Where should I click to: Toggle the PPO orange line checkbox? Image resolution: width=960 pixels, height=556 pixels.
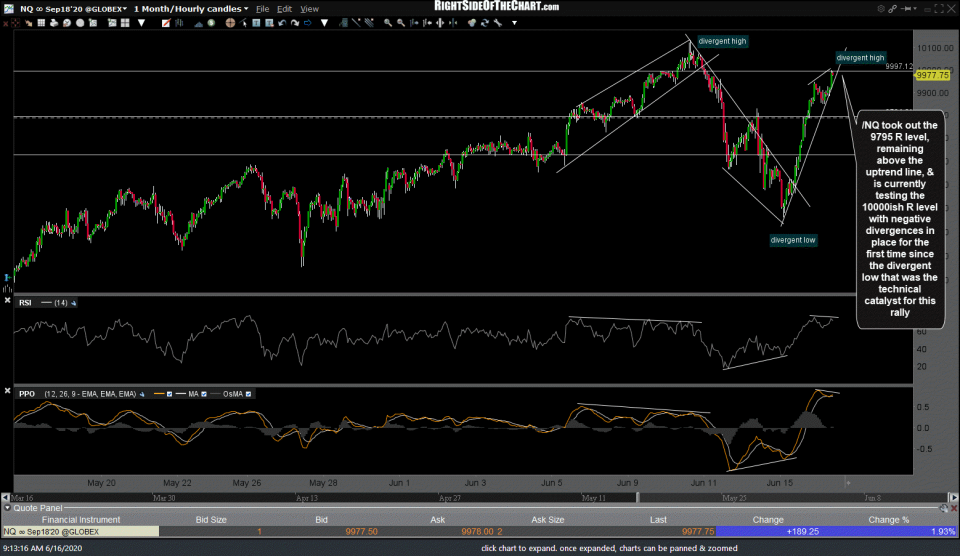tap(170, 394)
